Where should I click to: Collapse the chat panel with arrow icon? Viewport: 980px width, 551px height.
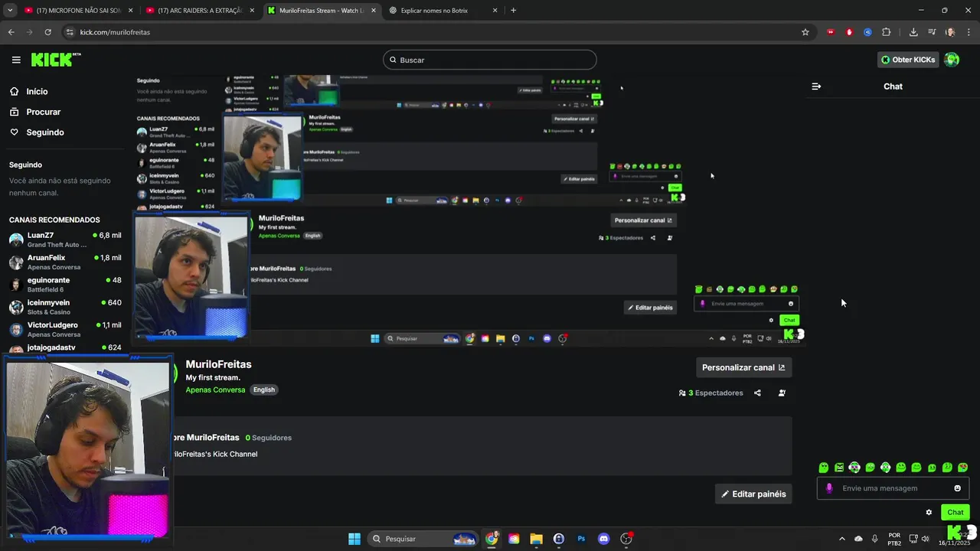pos(816,86)
